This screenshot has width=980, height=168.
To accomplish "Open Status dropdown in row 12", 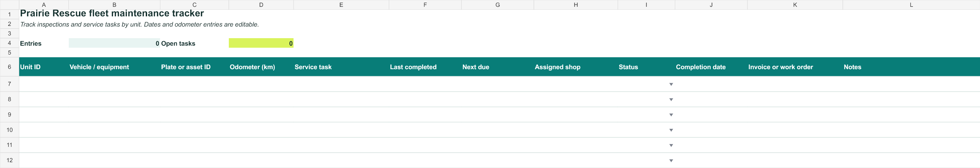I will [x=671, y=161].
